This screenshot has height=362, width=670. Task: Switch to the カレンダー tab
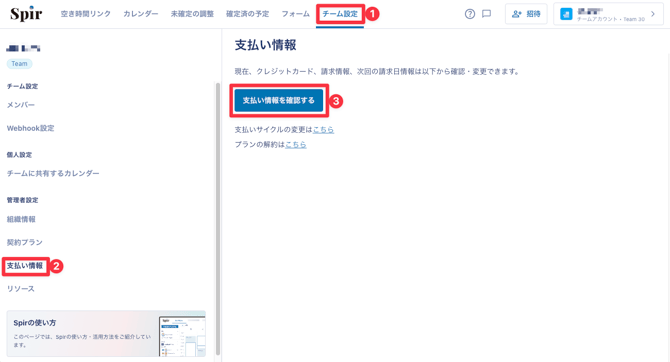point(141,14)
